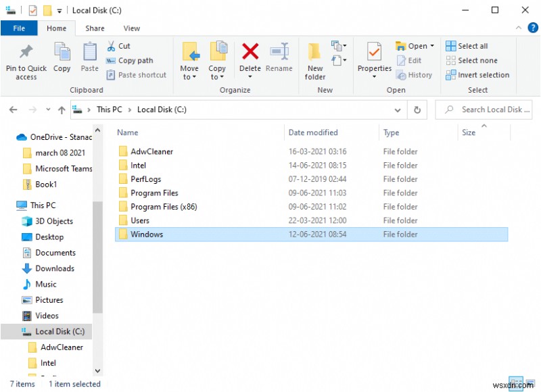Click the Up one level arrow
This screenshot has width=541, height=392.
[62, 109]
